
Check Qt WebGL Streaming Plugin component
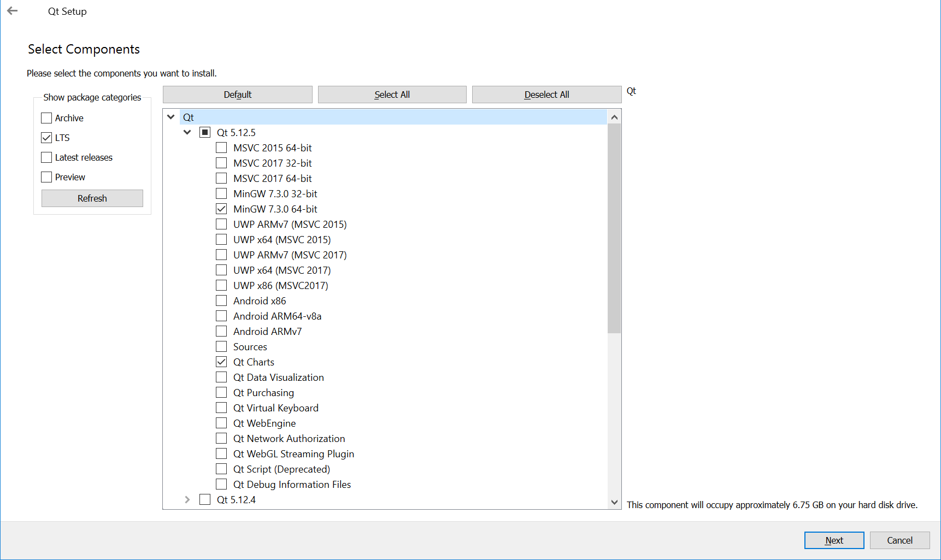pos(221,453)
